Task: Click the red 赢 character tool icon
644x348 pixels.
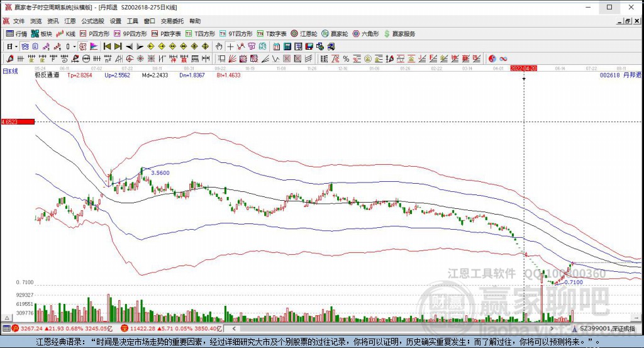Action: pos(184,59)
